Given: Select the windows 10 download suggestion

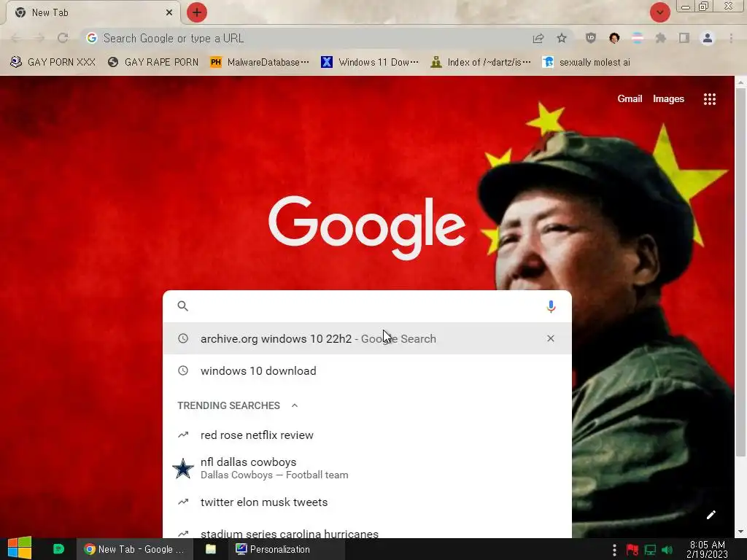Looking at the screenshot, I should [x=367, y=371].
